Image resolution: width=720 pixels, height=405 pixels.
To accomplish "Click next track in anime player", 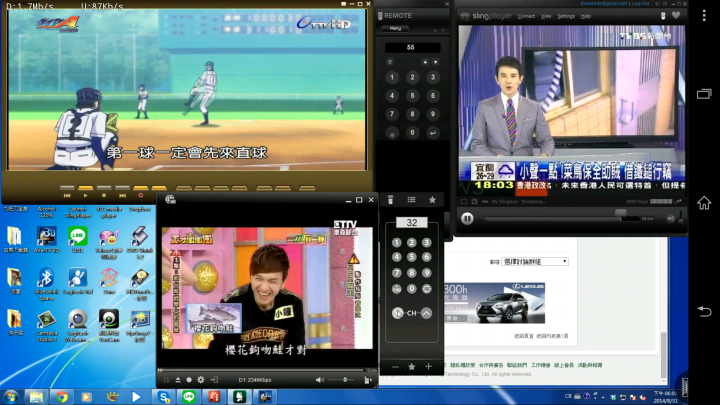I will 122,196.
